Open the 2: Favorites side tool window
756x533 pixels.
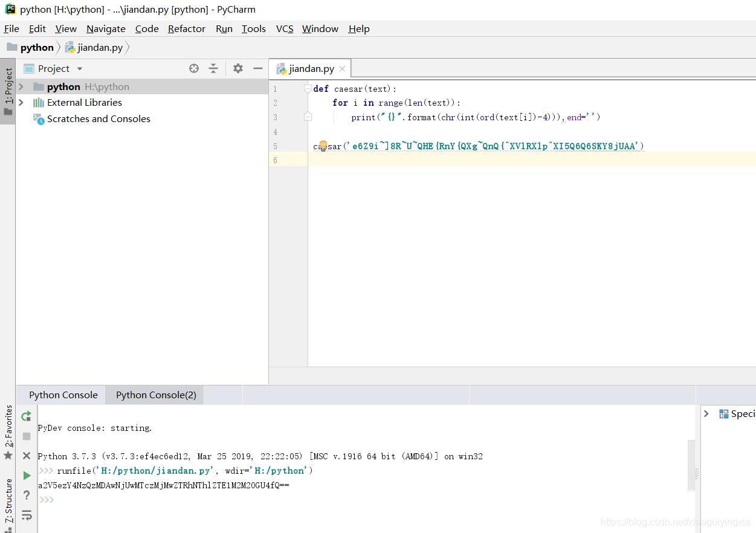pyautogui.click(x=8, y=433)
